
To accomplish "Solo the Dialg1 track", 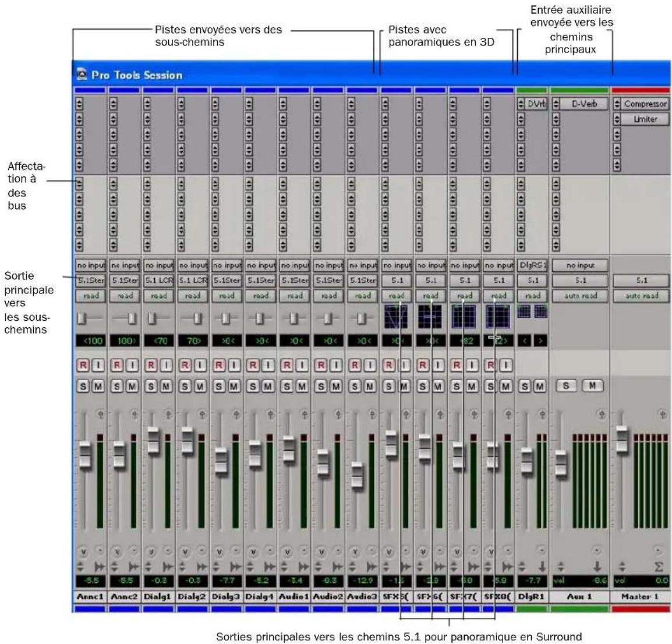I will coord(151,387).
